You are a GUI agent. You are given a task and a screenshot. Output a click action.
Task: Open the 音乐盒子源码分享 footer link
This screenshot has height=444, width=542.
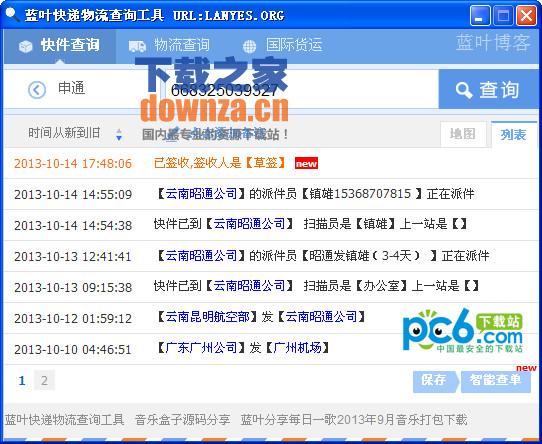183,420
